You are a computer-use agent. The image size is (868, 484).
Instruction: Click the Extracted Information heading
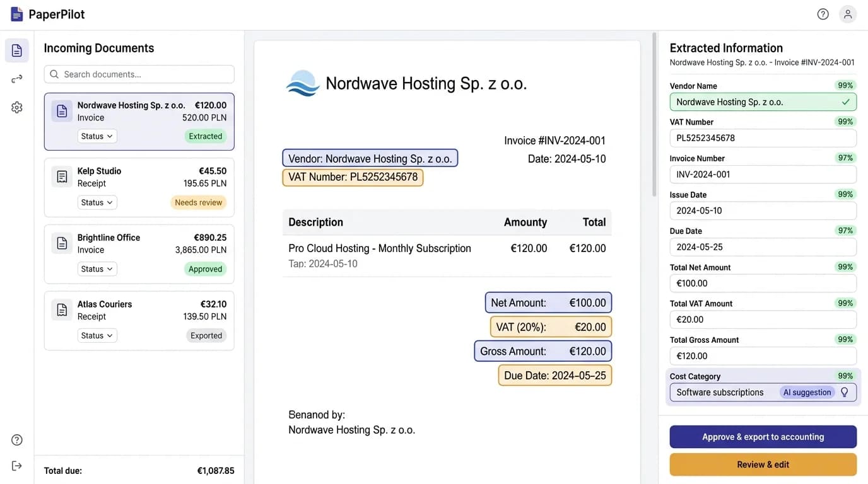(x=726, y=48)
